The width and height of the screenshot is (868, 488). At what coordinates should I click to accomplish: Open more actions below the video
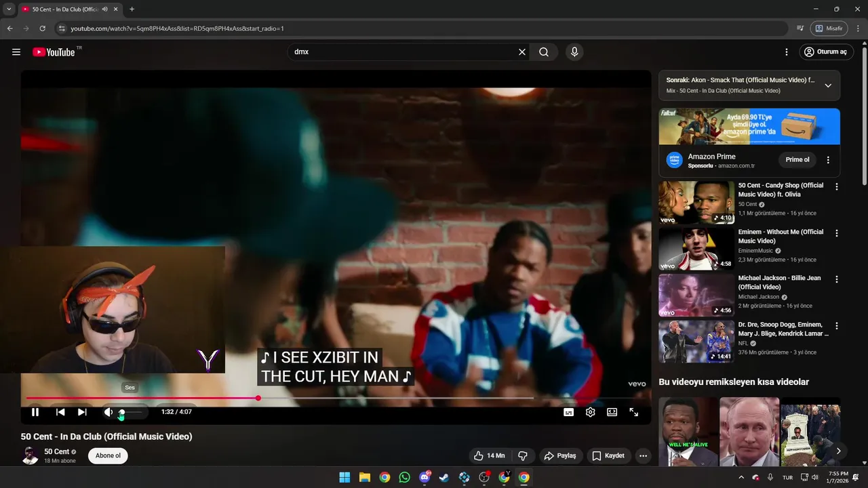644,455
